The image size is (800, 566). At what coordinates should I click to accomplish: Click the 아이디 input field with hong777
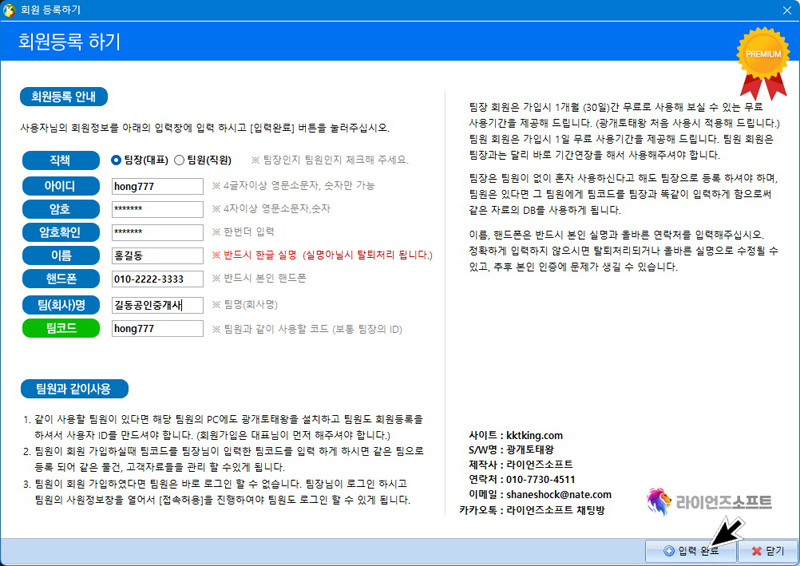tap(158, 186)
